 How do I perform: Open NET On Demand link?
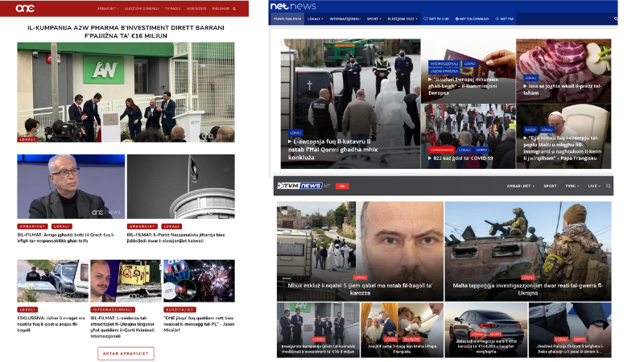coord(471,19)
